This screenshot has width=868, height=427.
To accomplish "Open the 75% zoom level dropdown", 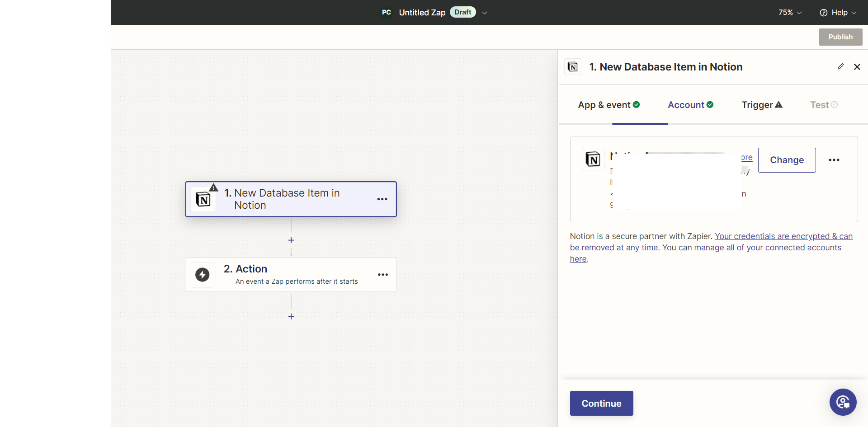I will tap(790, 13).
